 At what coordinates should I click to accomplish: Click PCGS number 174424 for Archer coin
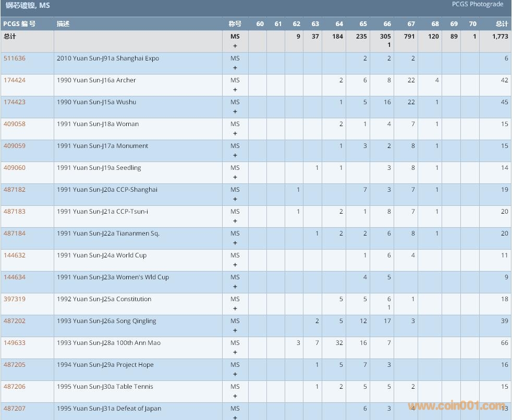(x=15, y=80)
